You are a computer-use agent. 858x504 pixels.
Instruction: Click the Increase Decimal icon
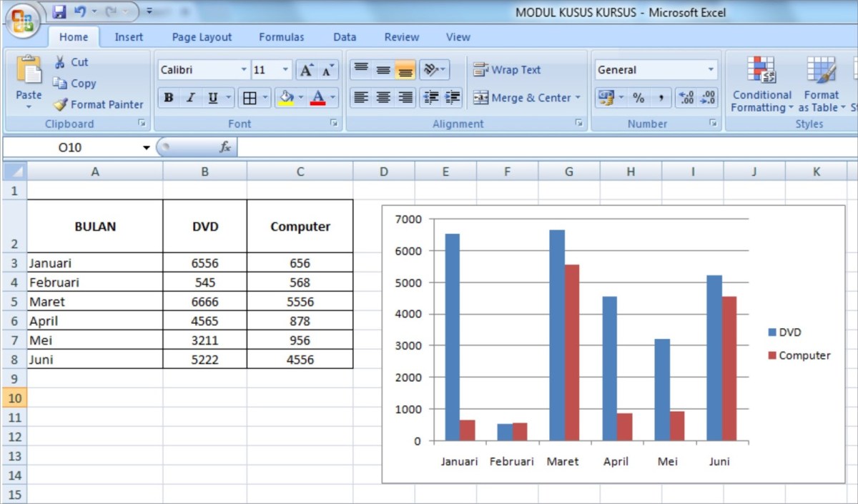tap(686, 97)
